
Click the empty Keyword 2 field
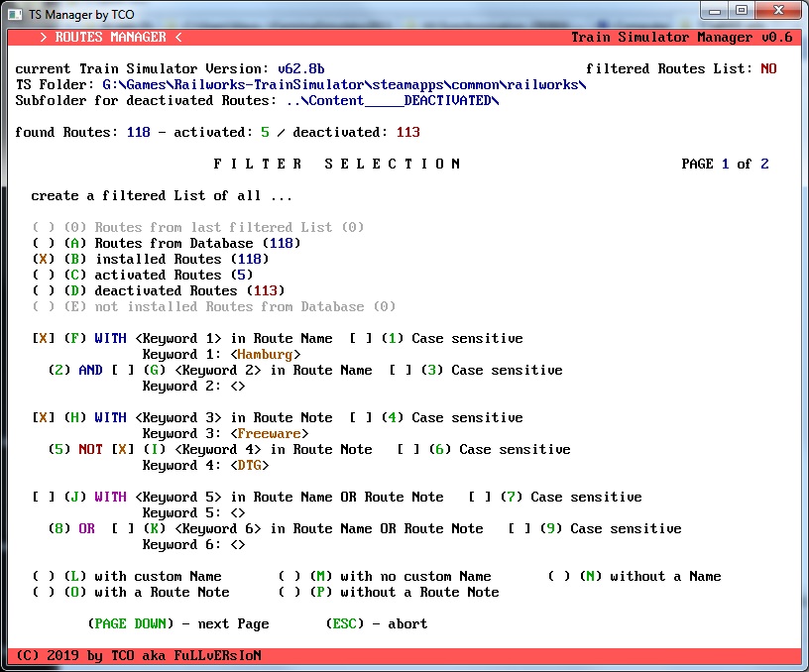(x=238, y=387)
